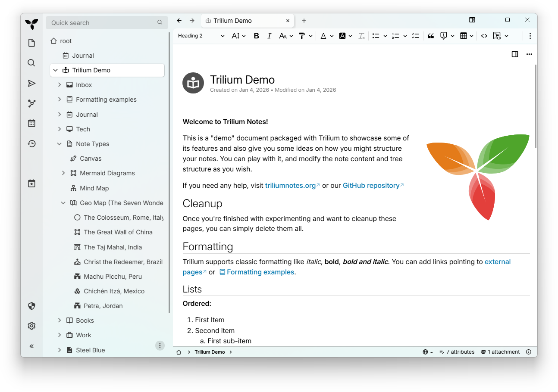Screen dimensions: 558x392
Task: Open the Heading 2 style dropdown
Action: (x=201, y=36)
